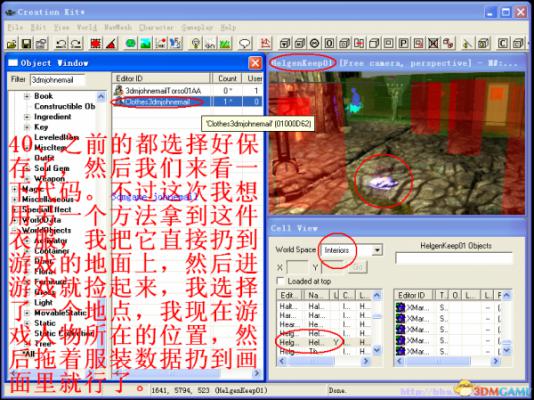Viewport: 534px width, 400px height.
Task: Select the Halt... cell row in Cell View
Action: (325, 306)
